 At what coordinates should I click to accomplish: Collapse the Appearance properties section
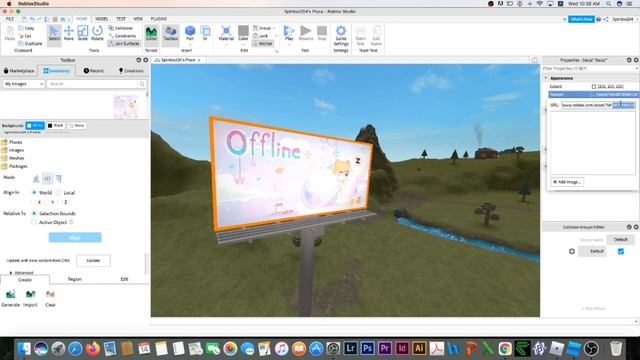(x=546, y=78)
